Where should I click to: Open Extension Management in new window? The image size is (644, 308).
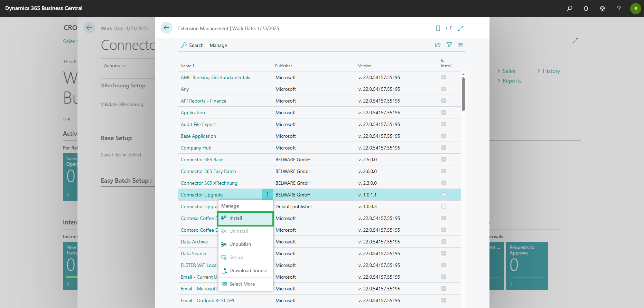point(449,28)
